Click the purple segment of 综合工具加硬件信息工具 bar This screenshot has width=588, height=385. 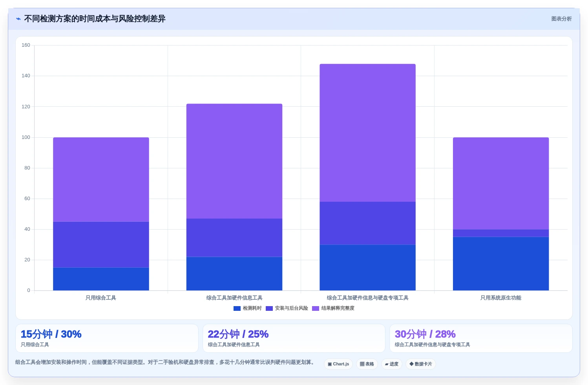click(234, 161)
